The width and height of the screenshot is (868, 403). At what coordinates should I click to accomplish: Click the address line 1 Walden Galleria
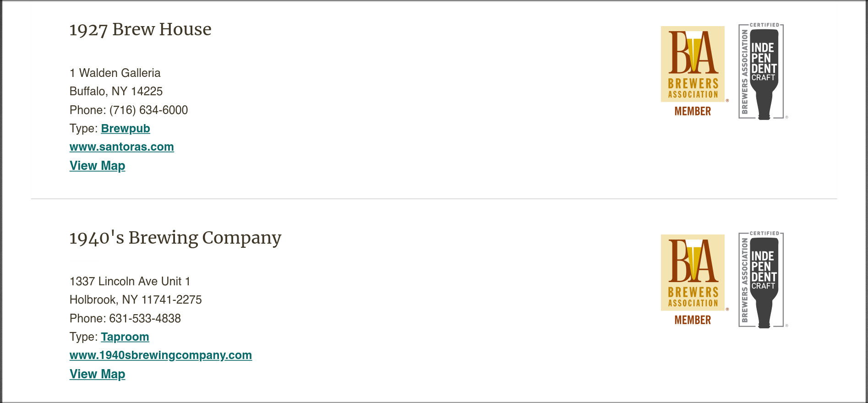(115, 73)
